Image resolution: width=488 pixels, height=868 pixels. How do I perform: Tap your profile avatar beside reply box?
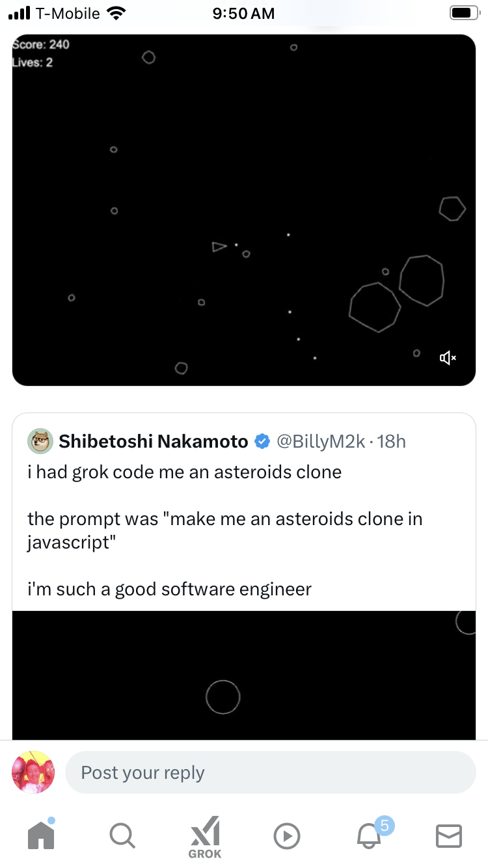click(33, 772)
